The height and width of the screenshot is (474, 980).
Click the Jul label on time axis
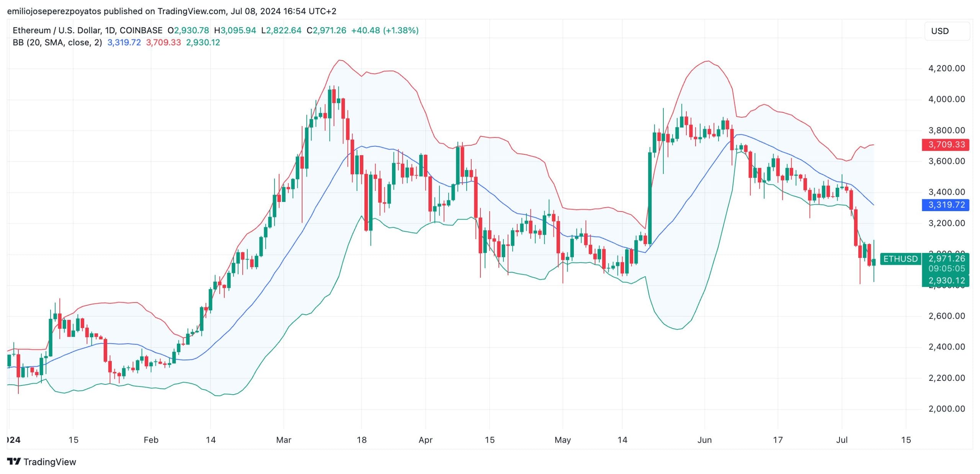pos(841,440)
